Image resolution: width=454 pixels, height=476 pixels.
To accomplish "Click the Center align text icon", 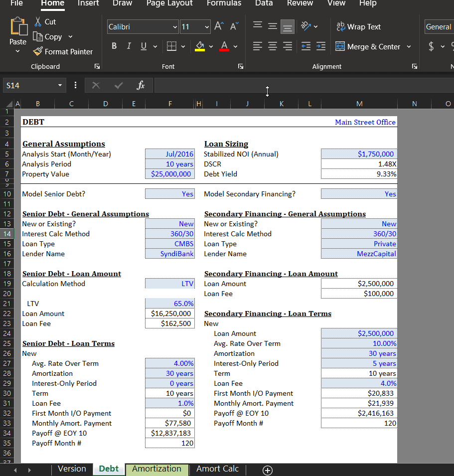I will tap(273, 46).
